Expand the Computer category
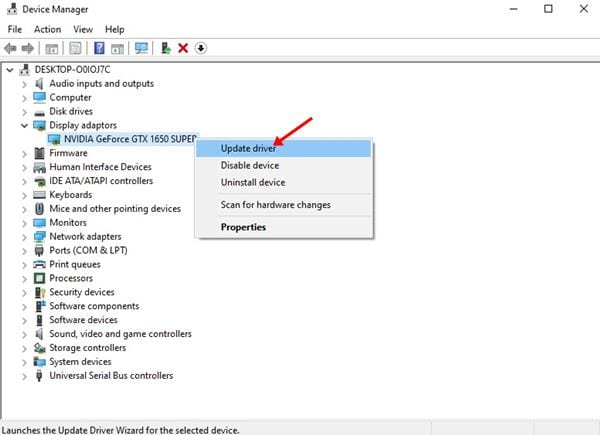This screenshot has height=435, width=600. tap(24, 98)
